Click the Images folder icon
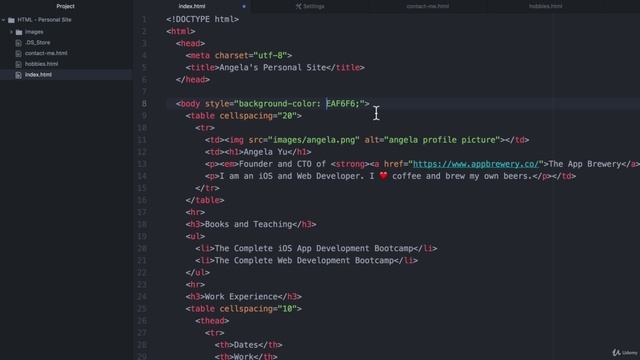The image size is (640, 360). pos(19,32)
